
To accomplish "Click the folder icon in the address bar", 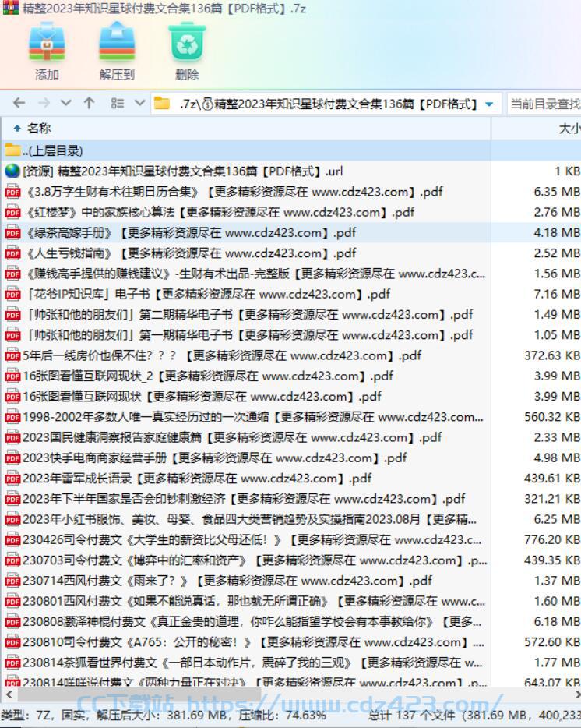I will tap(161, 103).
